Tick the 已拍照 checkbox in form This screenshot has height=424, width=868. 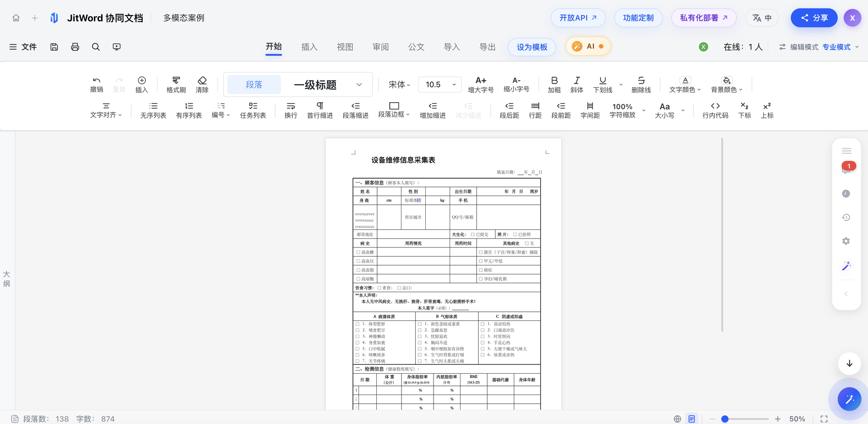tap(515, 235)
